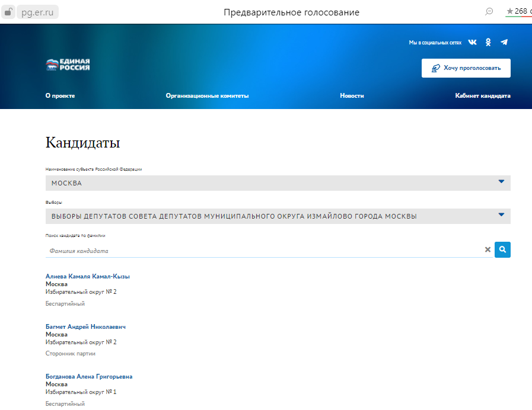Click the Предварительное голосование page title
This screenshot has width=532, height=410.
(x=291, y=12)
